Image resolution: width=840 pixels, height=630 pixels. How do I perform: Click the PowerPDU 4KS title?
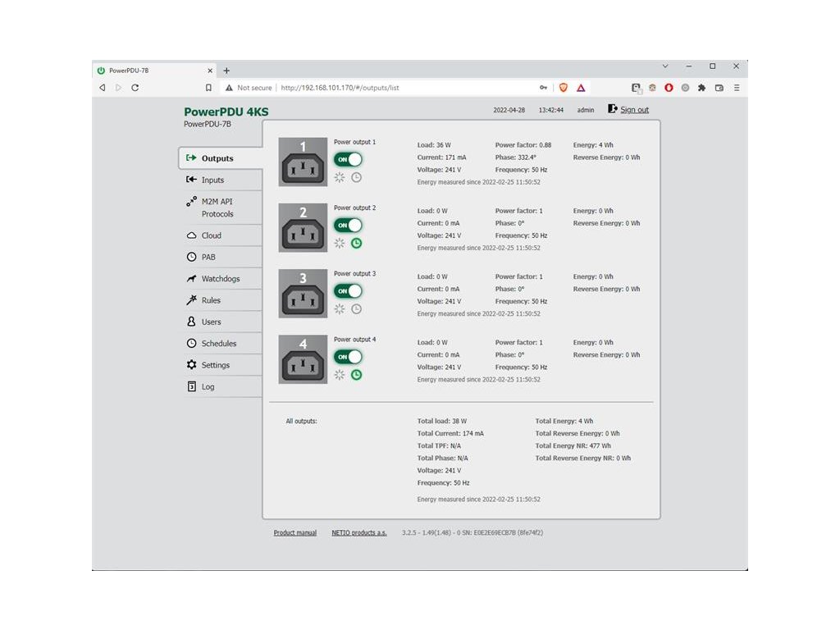tap(226, 112)
